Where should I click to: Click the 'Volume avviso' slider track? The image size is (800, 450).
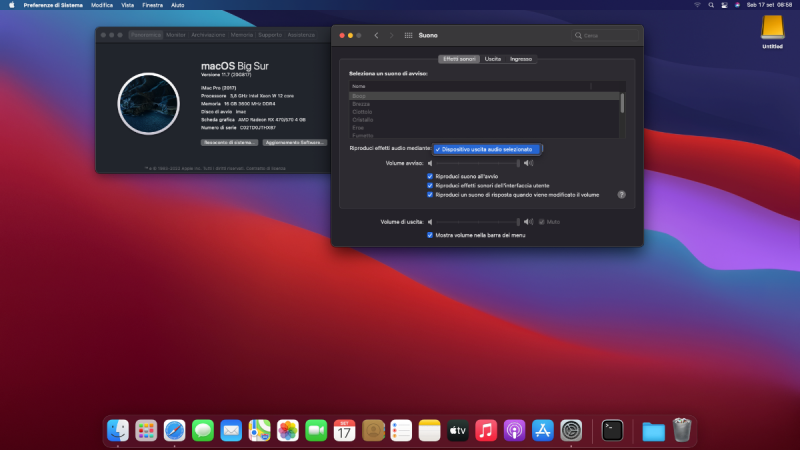pos(475,162)
